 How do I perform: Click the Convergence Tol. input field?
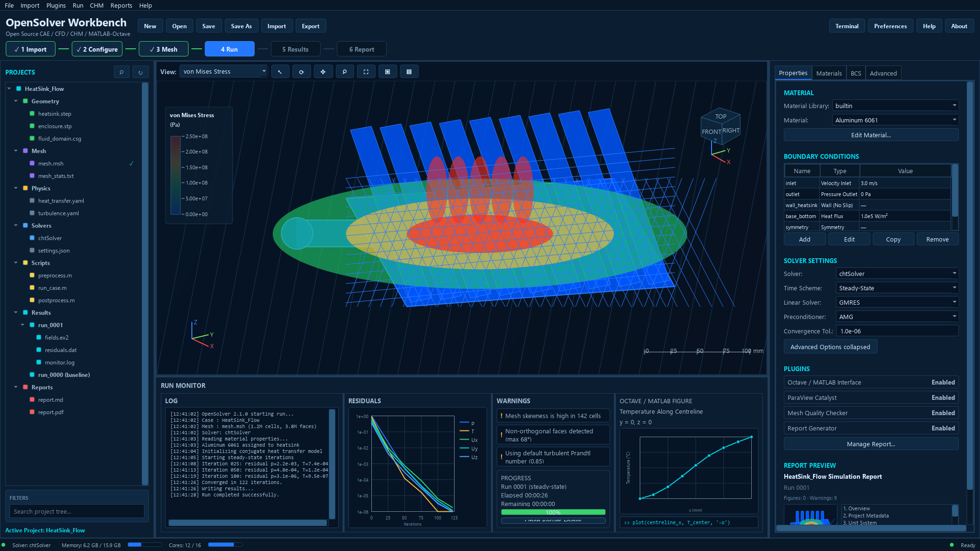(x=897, y=331)
